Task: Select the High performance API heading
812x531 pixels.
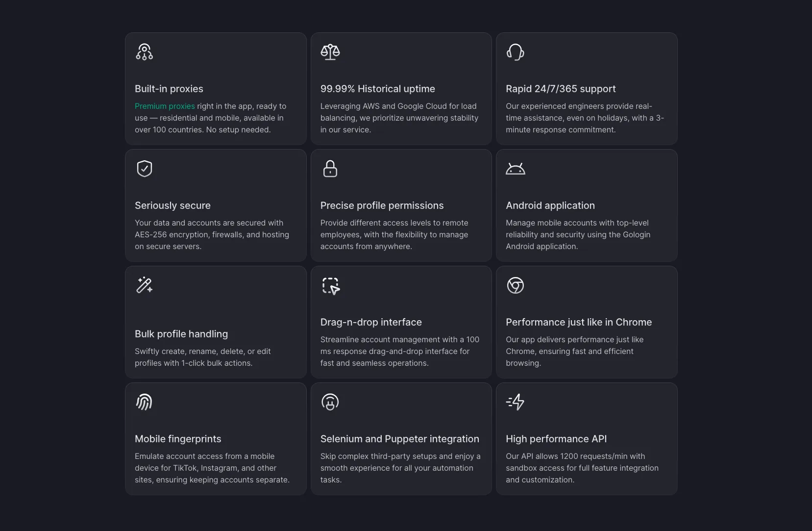Action: coord(556,439)
